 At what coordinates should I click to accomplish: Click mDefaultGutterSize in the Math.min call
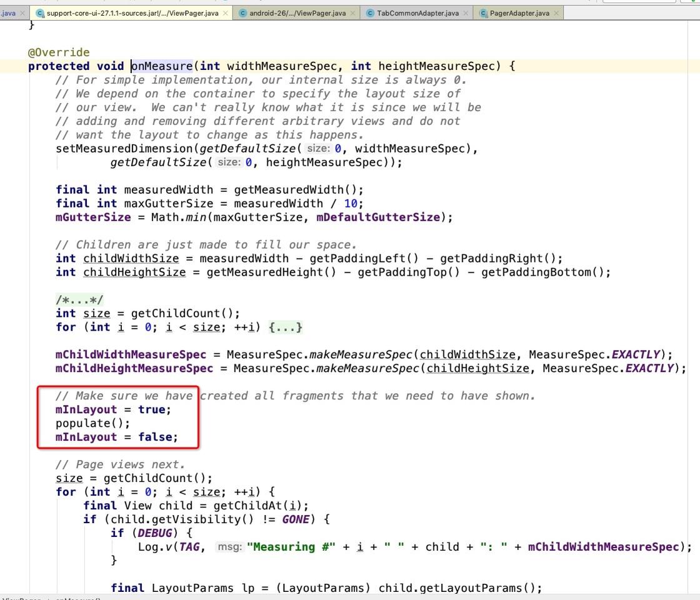379,217
